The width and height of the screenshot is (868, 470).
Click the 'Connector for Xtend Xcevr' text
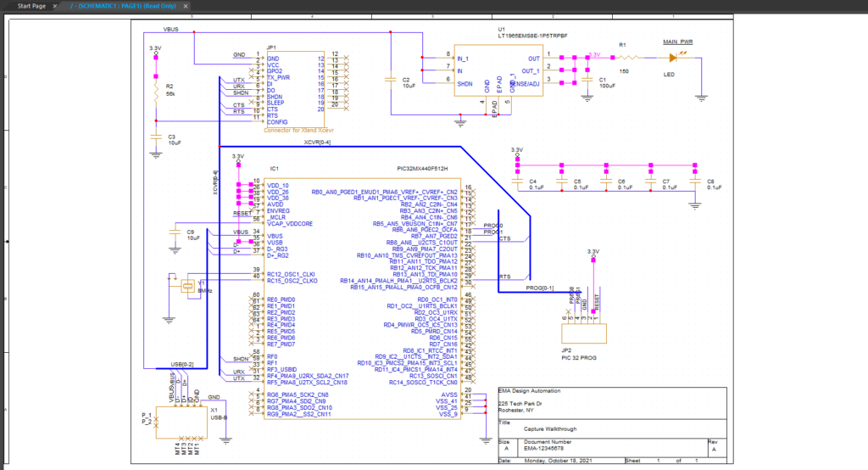[x=298, y=131]
